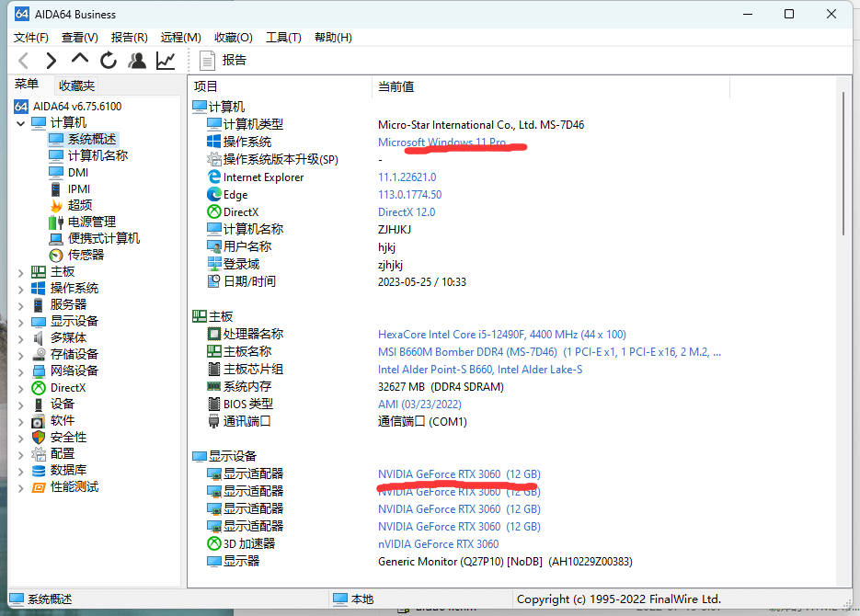Click the MSI B660M Bomber DDR4 link
This screenshot has height=616, width=860.
(x=467, y=352)
